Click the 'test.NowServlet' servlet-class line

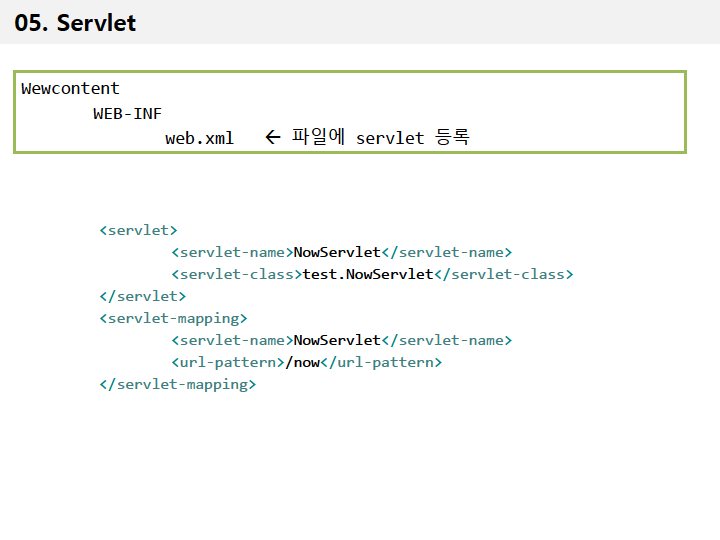[x=372, y=274]
